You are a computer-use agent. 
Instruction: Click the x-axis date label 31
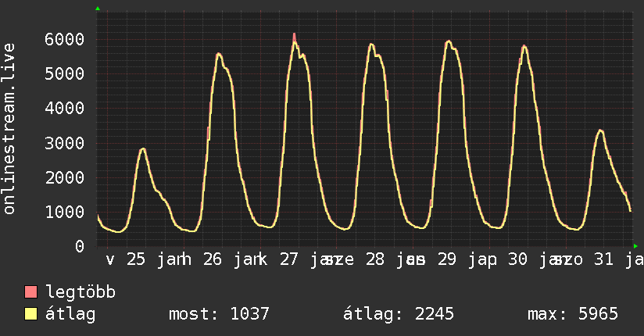click(x=603, y=259)
